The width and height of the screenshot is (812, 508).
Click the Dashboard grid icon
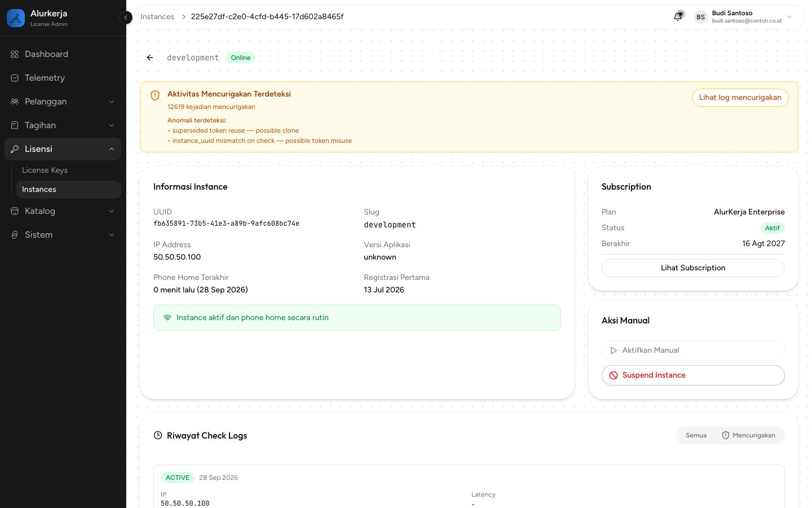coord(15,54)
